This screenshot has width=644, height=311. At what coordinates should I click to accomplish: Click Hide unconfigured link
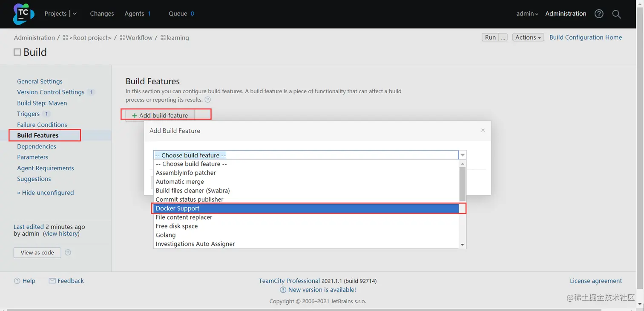click(46, 192)
